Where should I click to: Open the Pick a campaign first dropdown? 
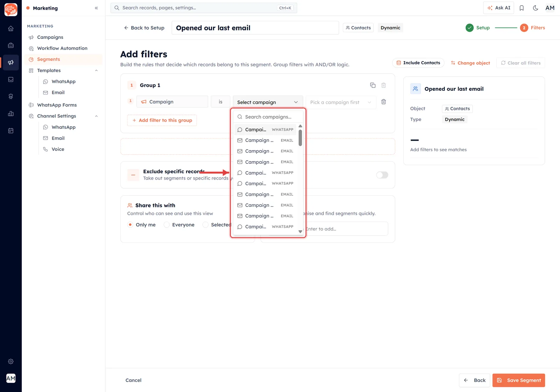pos(341,102)
